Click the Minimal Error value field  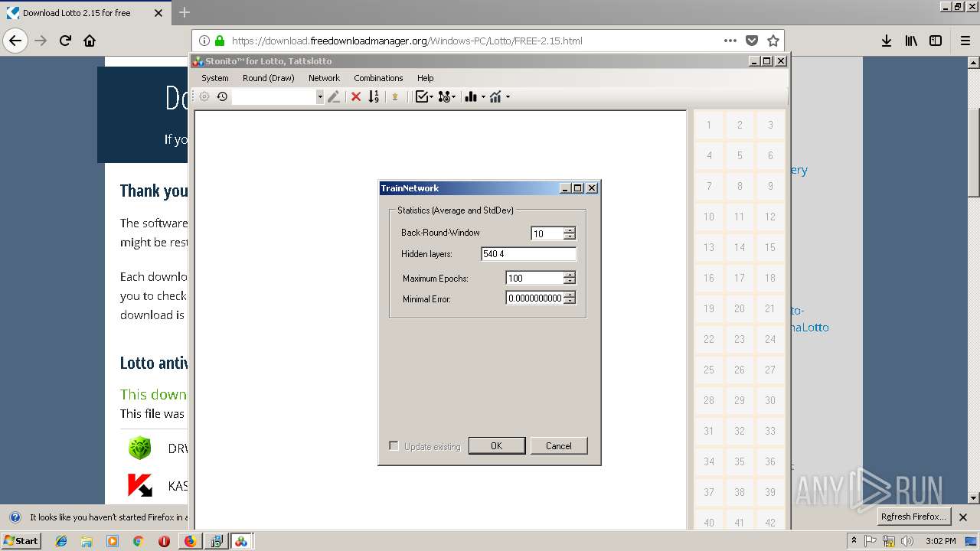coord(534,298)
